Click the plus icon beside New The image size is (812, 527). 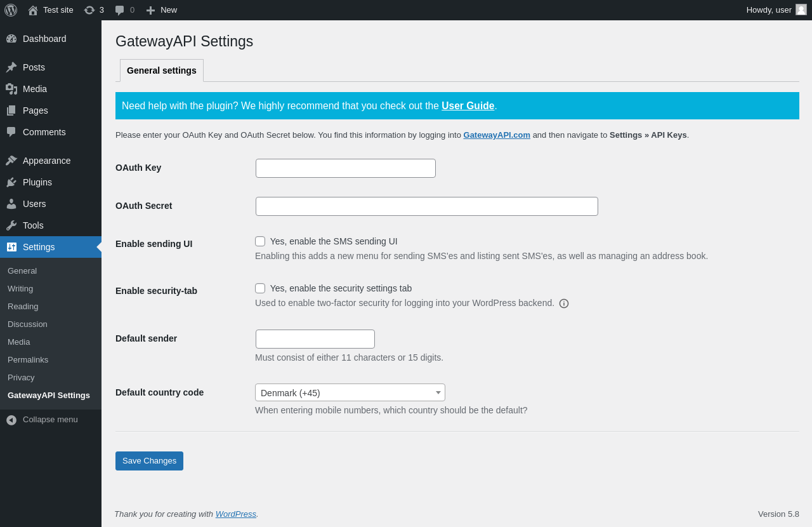150,10
